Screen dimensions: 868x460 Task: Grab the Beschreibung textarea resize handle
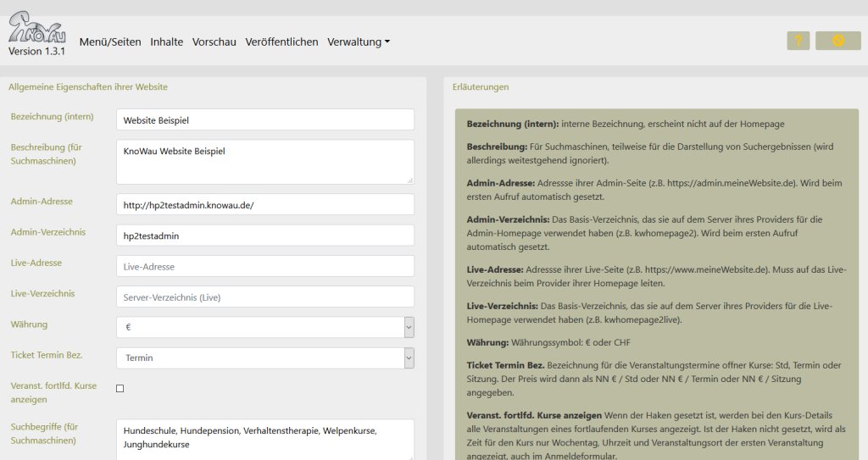(410, 180)
